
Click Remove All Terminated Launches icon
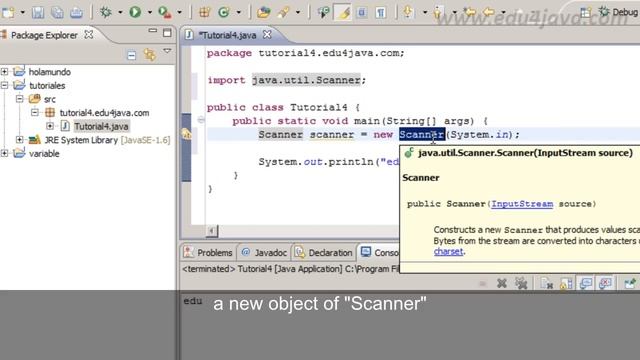point(521,283)
